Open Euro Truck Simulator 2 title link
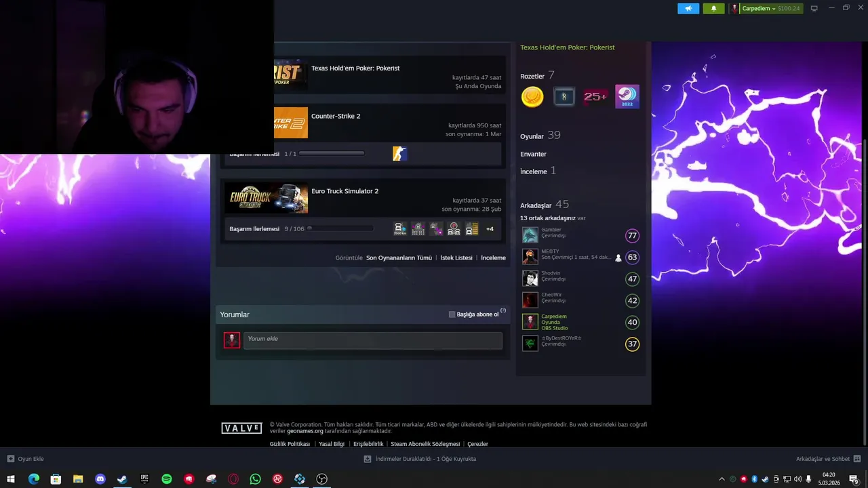 (x=344, y=191)
